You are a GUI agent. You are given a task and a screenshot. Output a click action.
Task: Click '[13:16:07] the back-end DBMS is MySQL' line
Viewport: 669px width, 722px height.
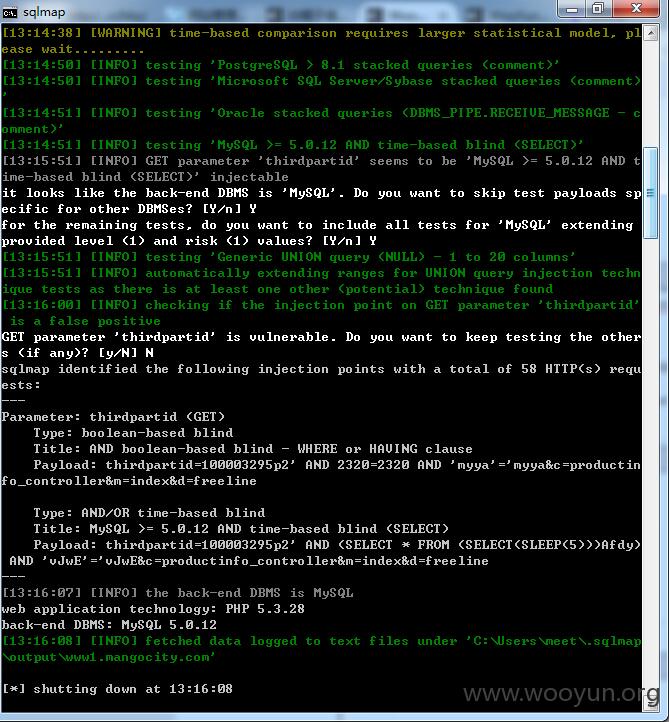coord(178,593)
